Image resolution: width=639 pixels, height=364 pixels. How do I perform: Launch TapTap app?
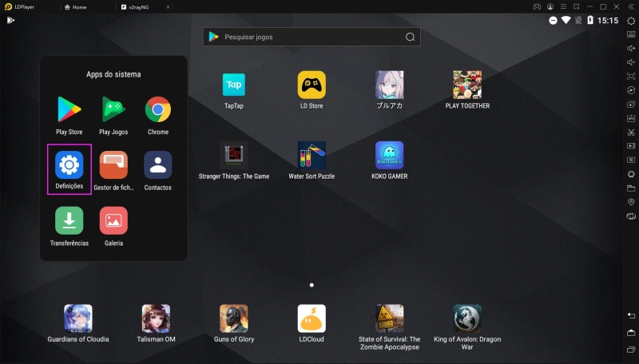234,90
